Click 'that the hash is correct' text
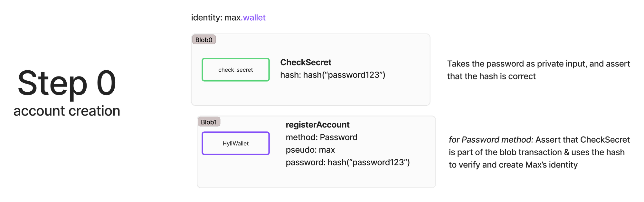 pos(491,76)
